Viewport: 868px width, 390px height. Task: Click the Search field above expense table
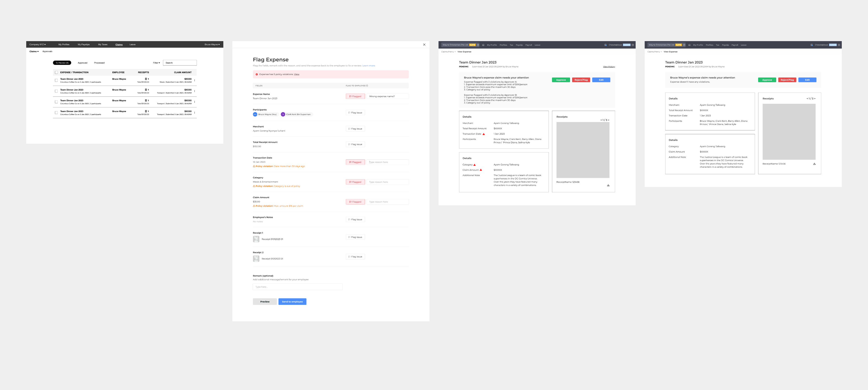[180, 63]
